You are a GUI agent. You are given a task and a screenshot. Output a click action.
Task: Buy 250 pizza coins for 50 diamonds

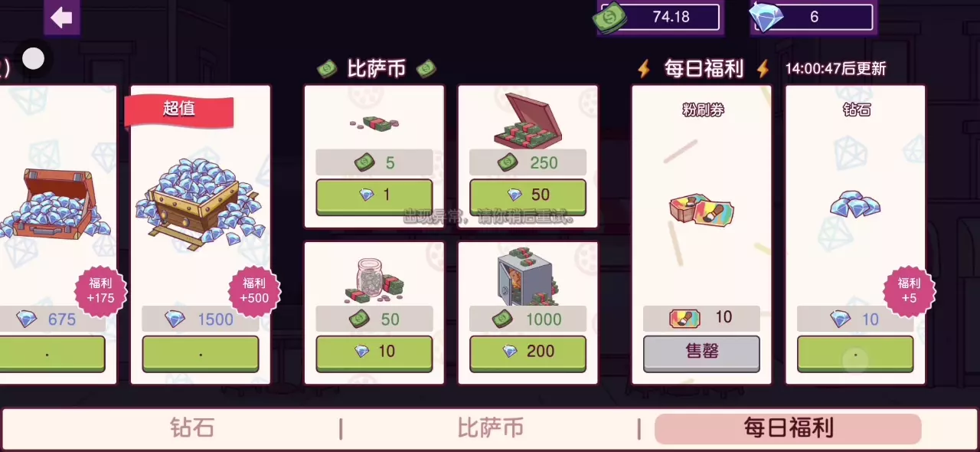[528, 195]
